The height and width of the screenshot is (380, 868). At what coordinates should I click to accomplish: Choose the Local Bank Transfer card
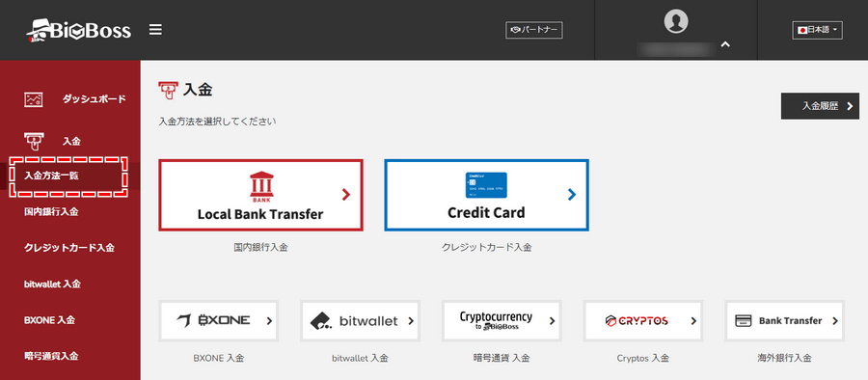[x=260, y=195]
